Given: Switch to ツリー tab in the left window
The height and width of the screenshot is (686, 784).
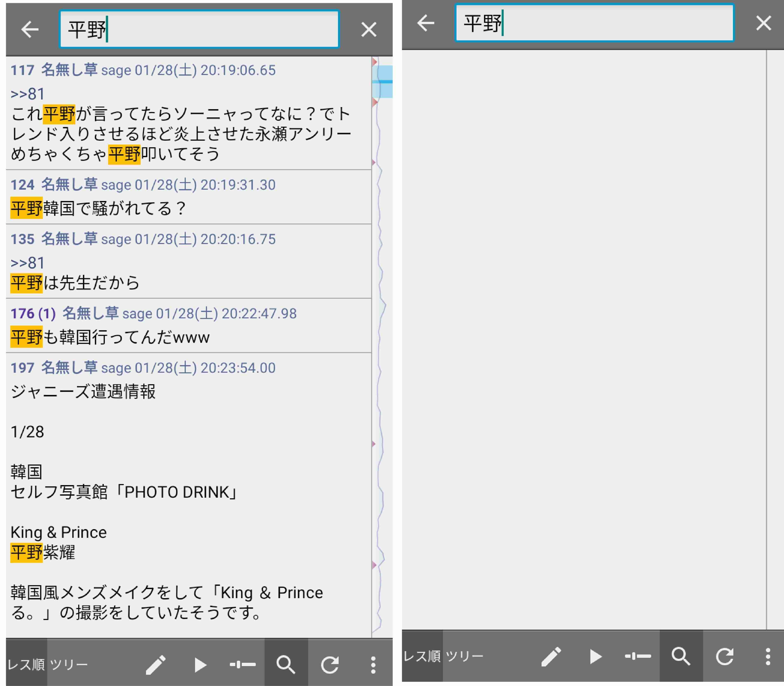Looking at the screenshot, I should point(69,665).
